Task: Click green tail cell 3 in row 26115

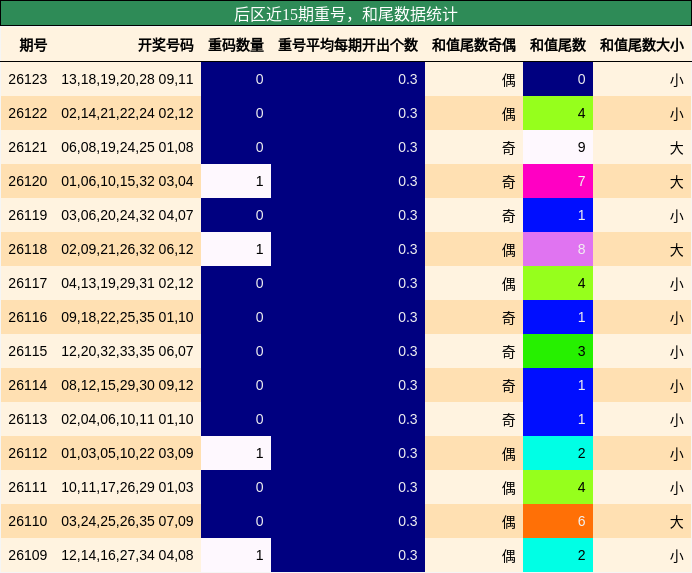Action: pyautogui.click(x=558, y=351)
